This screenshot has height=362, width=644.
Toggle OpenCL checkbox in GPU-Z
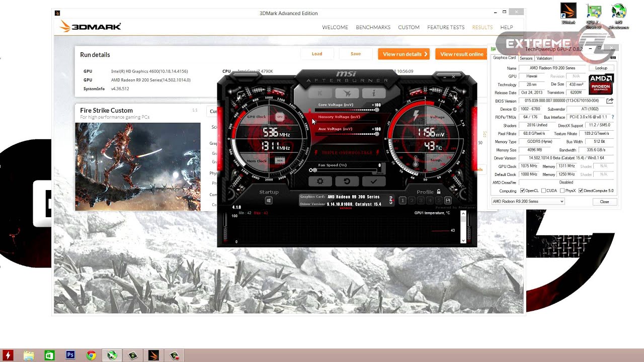tap(522, 191)
